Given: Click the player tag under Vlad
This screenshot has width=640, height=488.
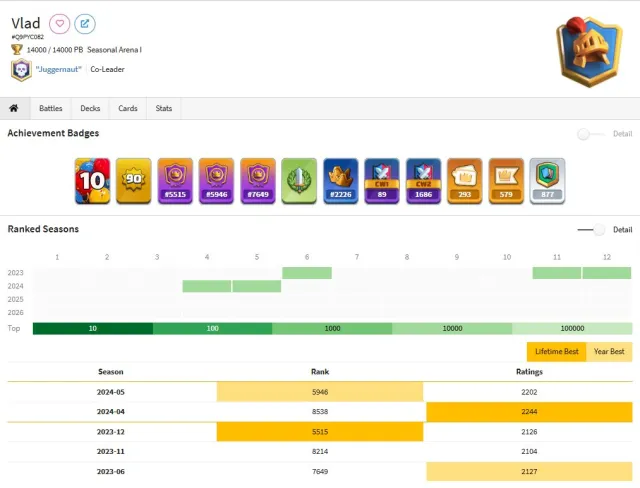Looking at the screenshot, I should click(27, 37).
